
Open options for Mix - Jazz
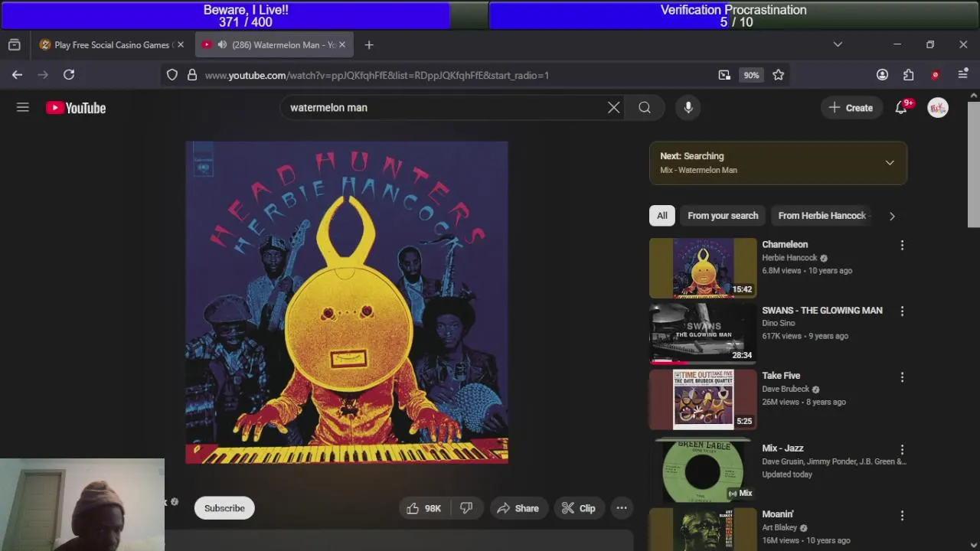(902, 450)
